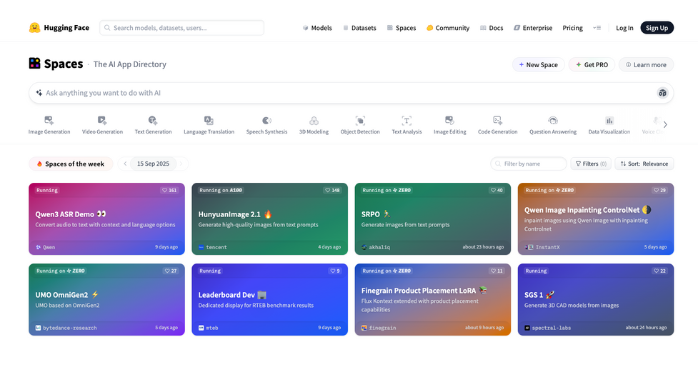Viewport: 698px width, 365px height.
Task: Open the akhaliq author link
Action: (x=376, y=247)
